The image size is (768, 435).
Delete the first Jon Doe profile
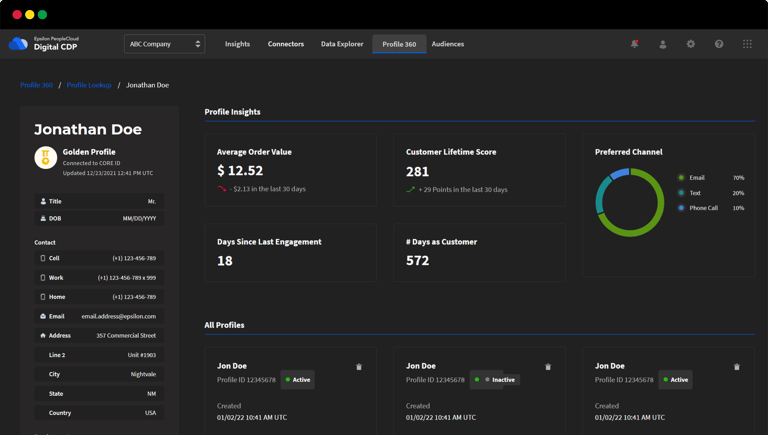click(359, 367)
